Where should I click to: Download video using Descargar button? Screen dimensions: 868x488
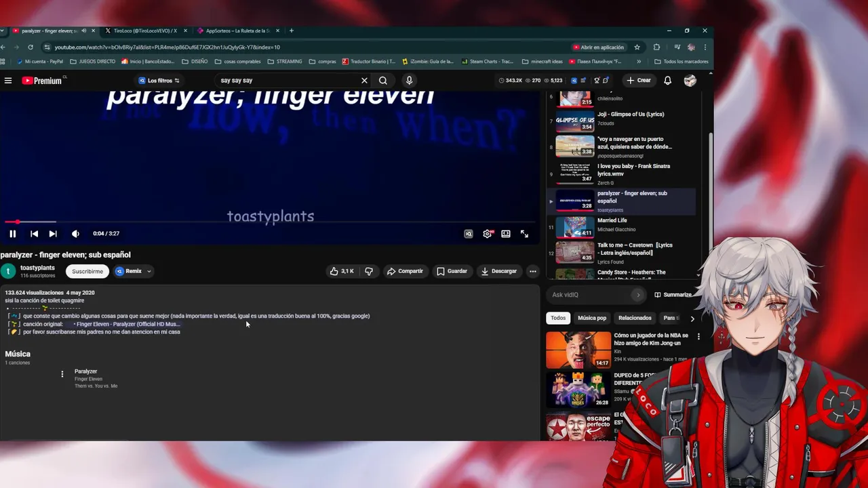pos(498,271)
